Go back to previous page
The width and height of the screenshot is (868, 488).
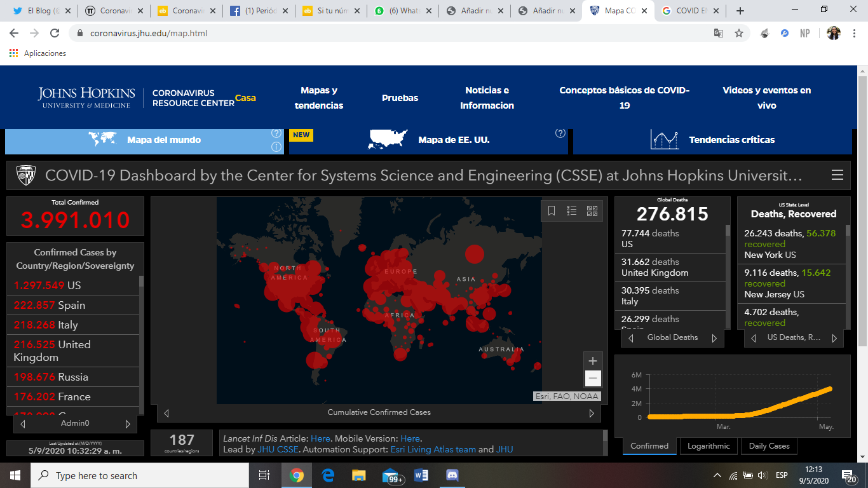14,33
